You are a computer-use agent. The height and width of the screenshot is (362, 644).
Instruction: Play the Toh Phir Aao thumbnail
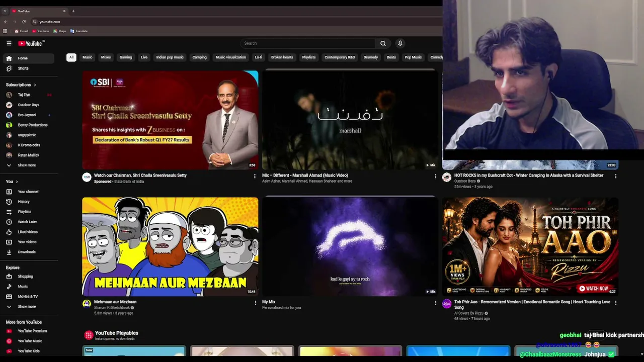coord(530,246)
